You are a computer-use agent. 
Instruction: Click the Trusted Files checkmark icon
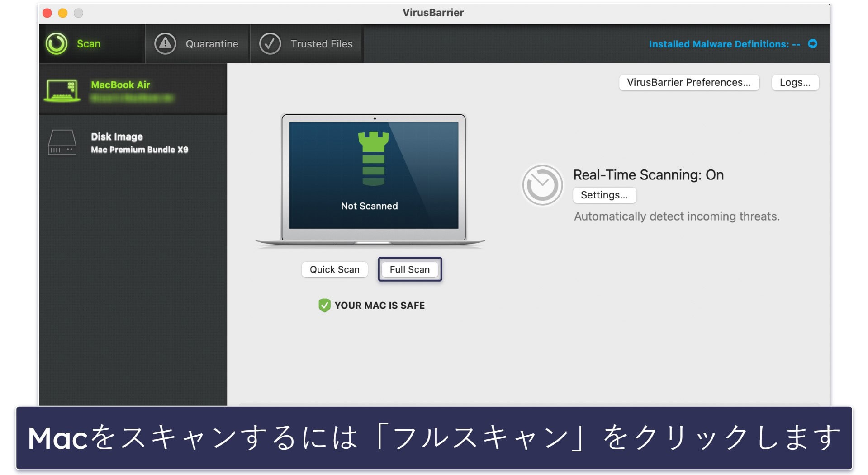click(270, 44)
